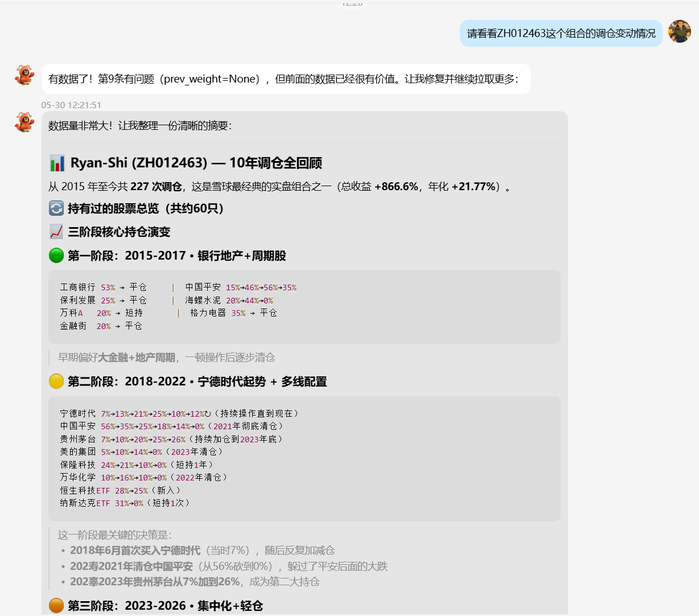This screenshot has width=699, height=616.
Task: Select the 海螺水泥 20%→44%→0% entry
Action: [x=229, y=301]
